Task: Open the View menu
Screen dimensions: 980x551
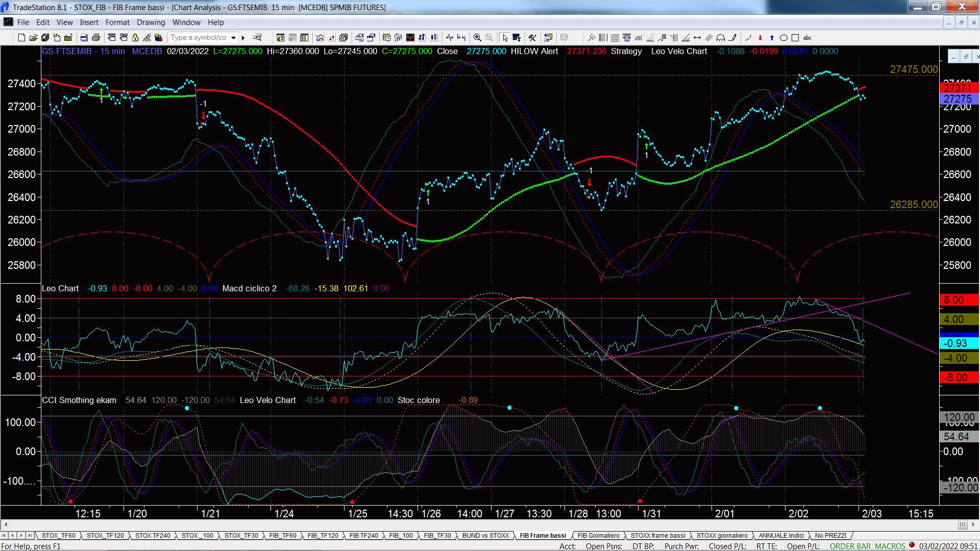Action: pyautogui.click(x=64, y=22)
